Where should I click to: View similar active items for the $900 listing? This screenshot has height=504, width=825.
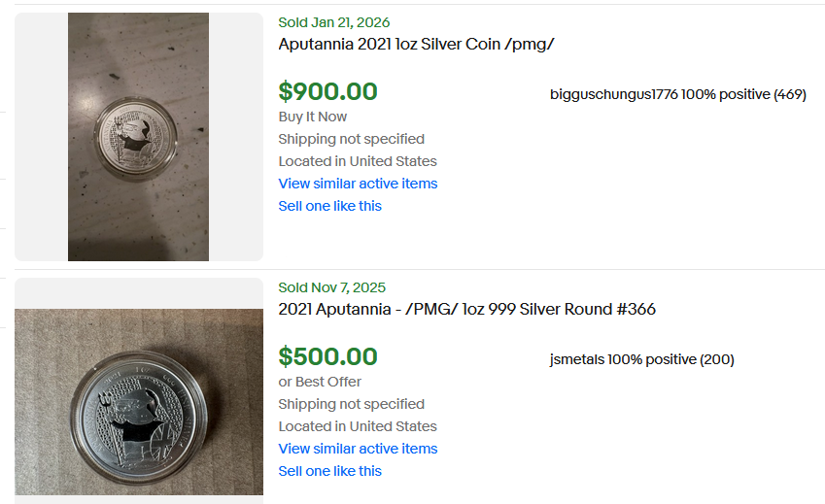click(x=358, y=184)
